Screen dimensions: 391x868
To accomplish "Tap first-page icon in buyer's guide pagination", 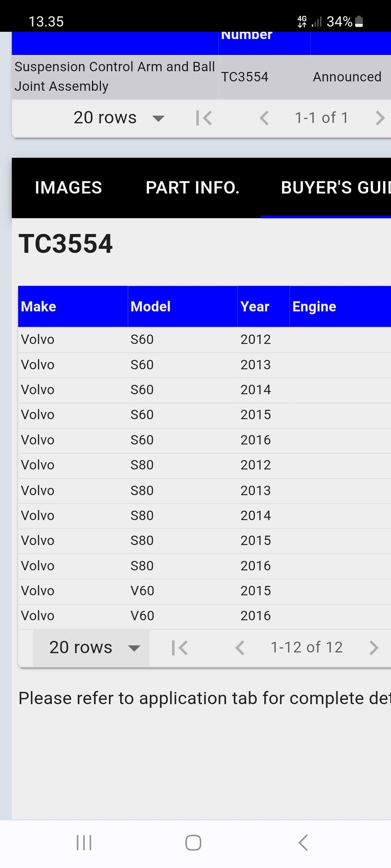I will (x=180, y=648).
